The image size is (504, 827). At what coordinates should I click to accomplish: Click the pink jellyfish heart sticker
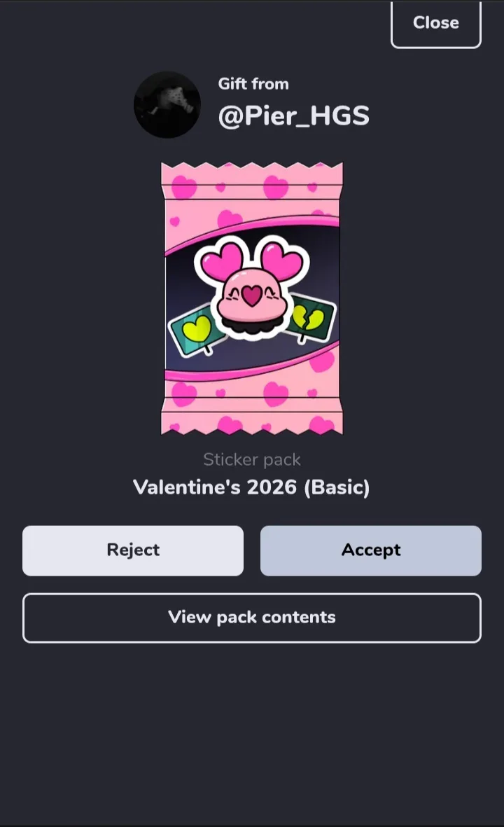click(x=251, y=287)
